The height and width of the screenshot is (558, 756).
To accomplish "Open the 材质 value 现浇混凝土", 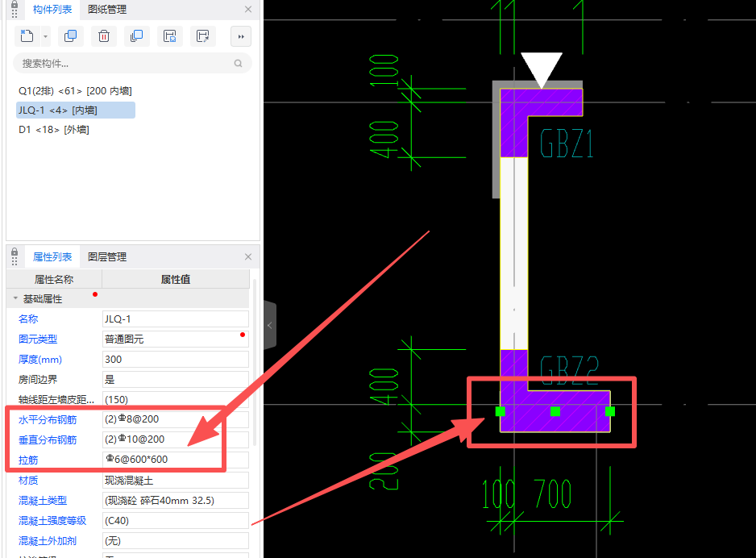I will tap(176, 481).
